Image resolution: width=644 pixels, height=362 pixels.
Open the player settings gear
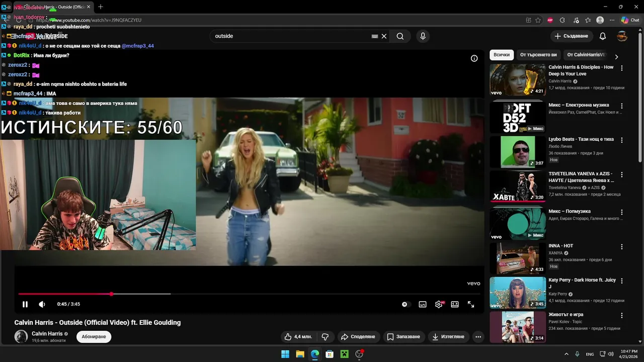[439, 304]
